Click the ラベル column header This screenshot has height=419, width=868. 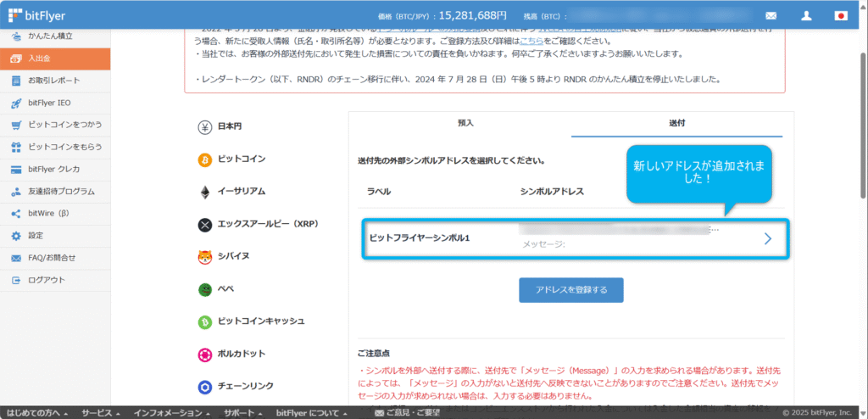point(379,191)
